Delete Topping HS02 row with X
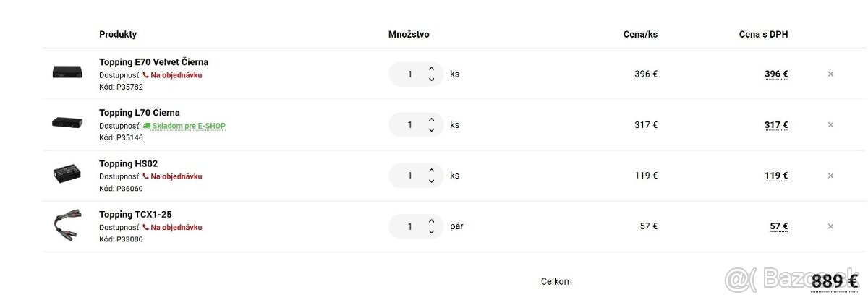868x300 pixels. click(830, 176)
